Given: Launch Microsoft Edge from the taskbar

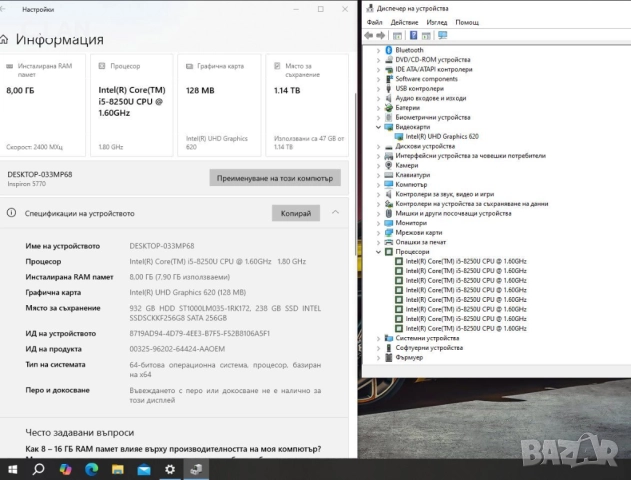Looking at the screenshot, I should 92,469.
